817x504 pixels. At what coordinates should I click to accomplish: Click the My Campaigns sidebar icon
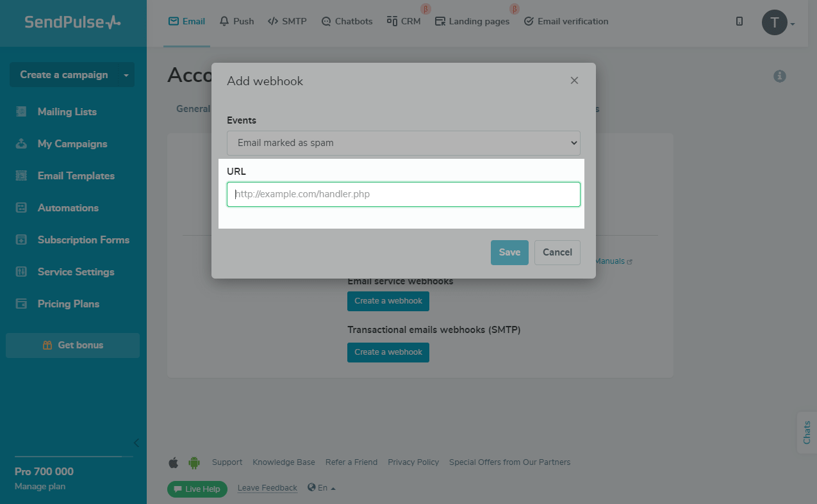[22, 143]
